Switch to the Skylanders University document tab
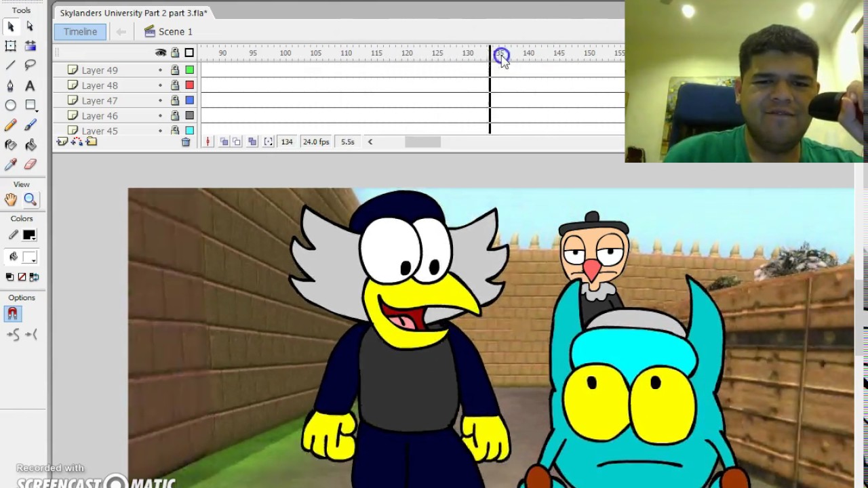The image size is (868, 488). [134, 13]
